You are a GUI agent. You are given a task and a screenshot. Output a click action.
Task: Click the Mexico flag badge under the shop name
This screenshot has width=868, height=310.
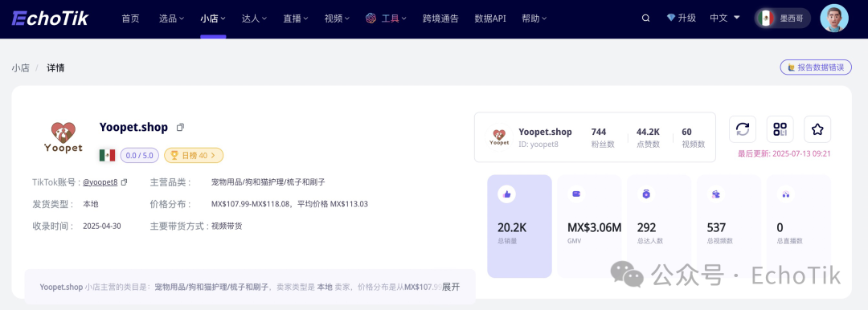107,155
